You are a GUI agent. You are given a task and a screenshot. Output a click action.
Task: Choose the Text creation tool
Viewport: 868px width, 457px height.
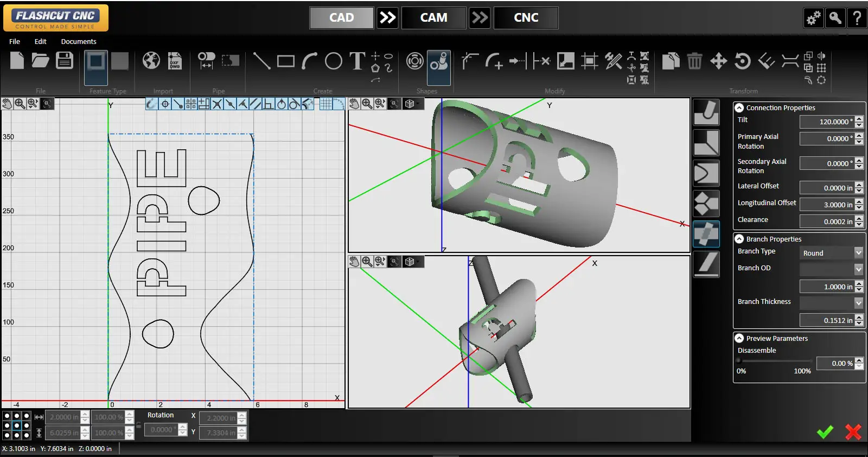click(x=357, y=61)
